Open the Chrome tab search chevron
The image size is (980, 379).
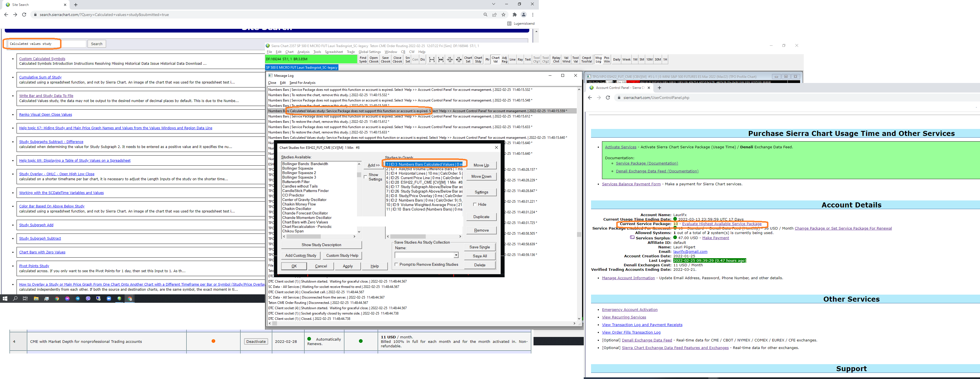click(493, 4)
